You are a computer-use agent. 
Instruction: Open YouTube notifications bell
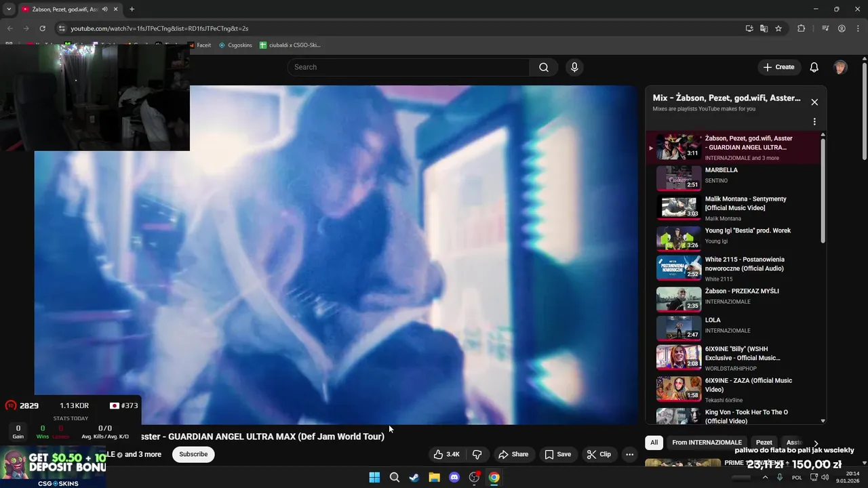[814, 67]
